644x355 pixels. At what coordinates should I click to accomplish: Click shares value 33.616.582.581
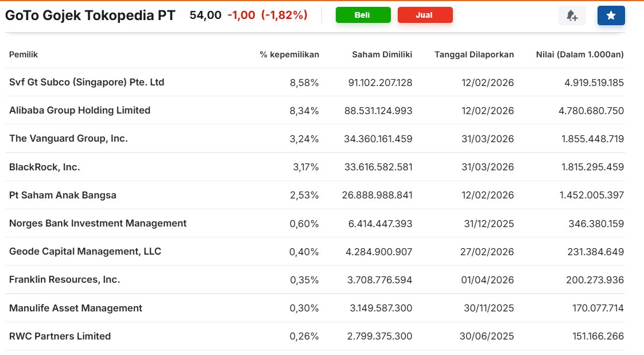pos(378,167)
